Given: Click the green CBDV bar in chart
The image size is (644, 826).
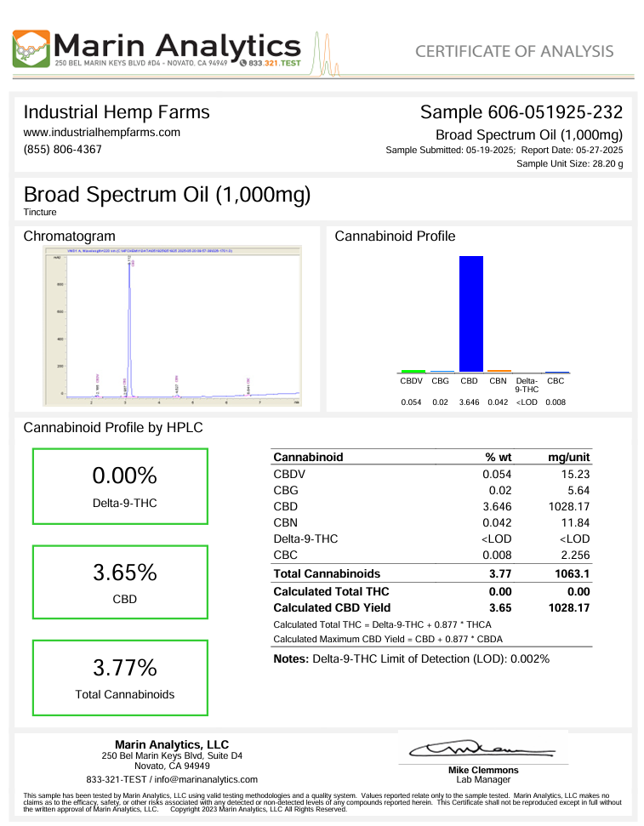Looking at the screenshot, I should click(413, 371).
